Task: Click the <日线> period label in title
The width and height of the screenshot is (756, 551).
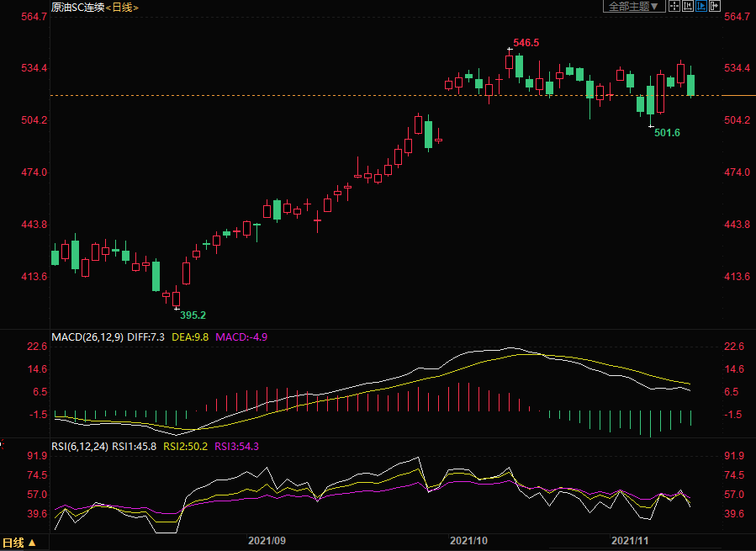Action: (x=122, y=7)
